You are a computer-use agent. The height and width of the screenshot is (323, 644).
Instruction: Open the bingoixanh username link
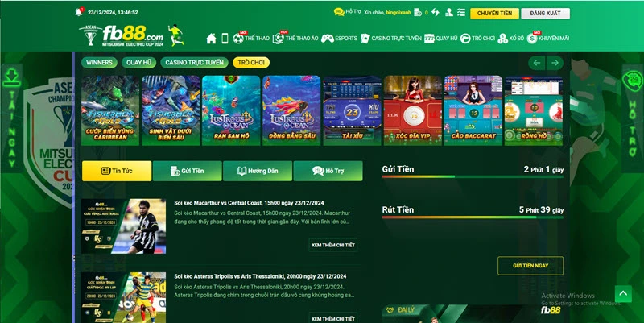click(398, 13)
